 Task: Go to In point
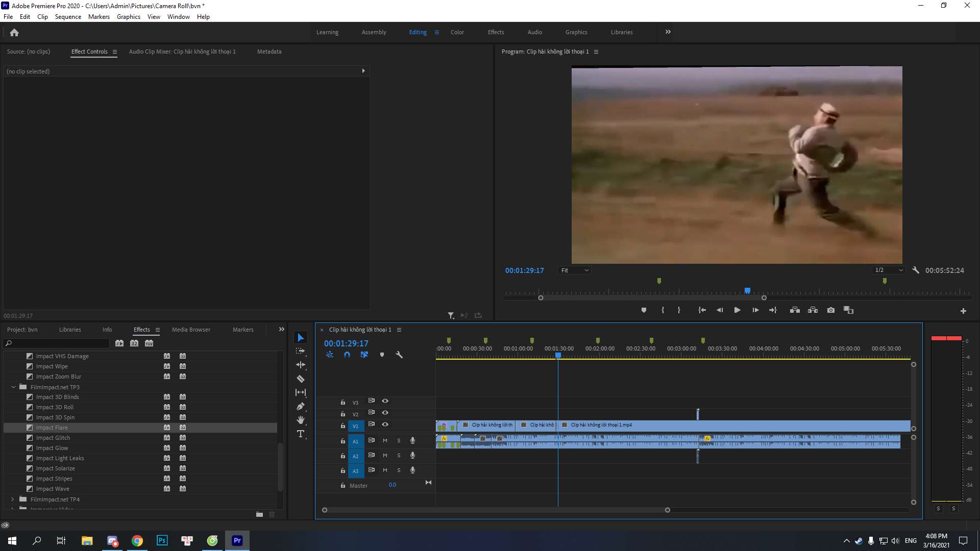point(702,310)
